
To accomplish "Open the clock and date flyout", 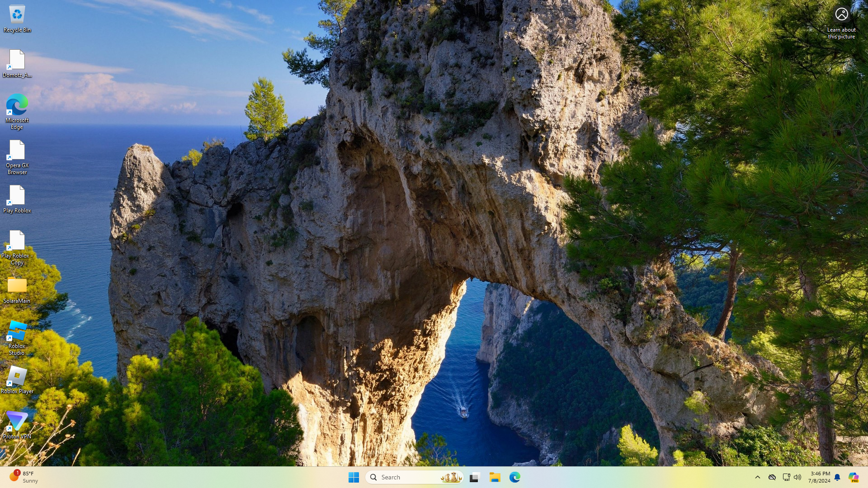I will (x=820, y=477).
